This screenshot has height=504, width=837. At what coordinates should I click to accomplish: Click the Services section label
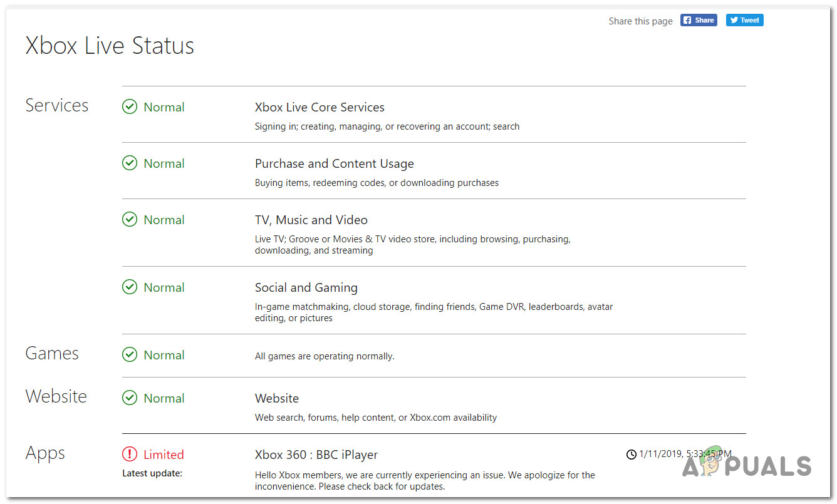click(x=57, y=106)
